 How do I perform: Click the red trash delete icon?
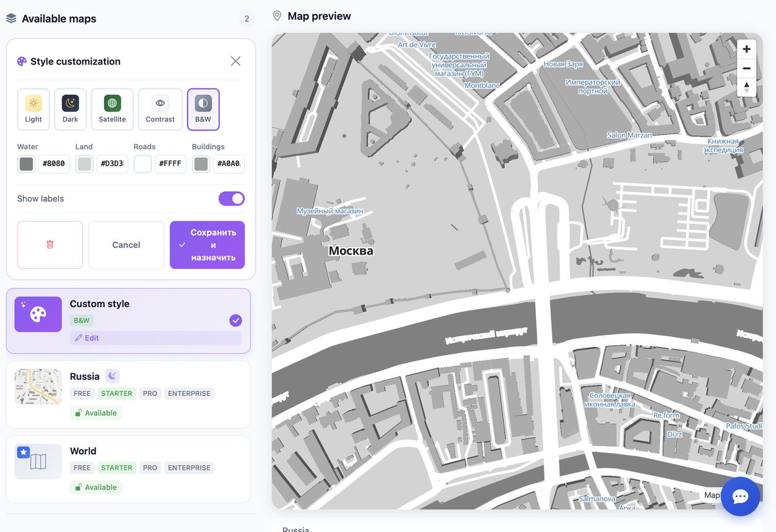(50, 245)
